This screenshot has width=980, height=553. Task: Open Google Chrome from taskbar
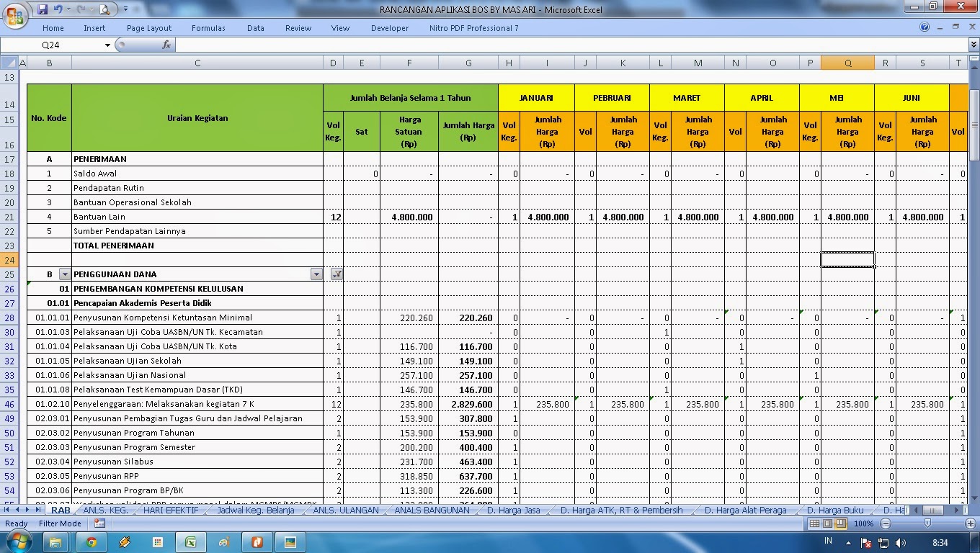[x=92, y=541]
